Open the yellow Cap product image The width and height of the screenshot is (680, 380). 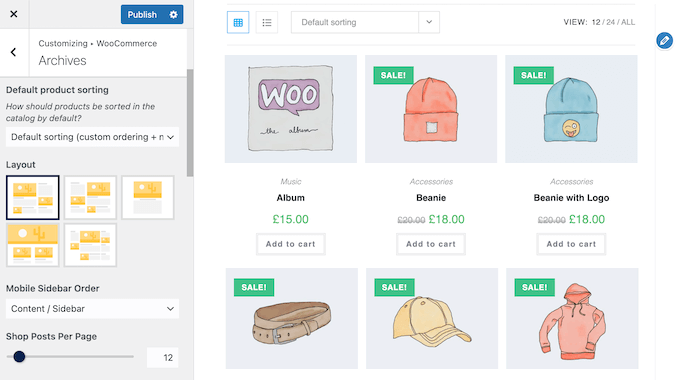coord(432,318)
